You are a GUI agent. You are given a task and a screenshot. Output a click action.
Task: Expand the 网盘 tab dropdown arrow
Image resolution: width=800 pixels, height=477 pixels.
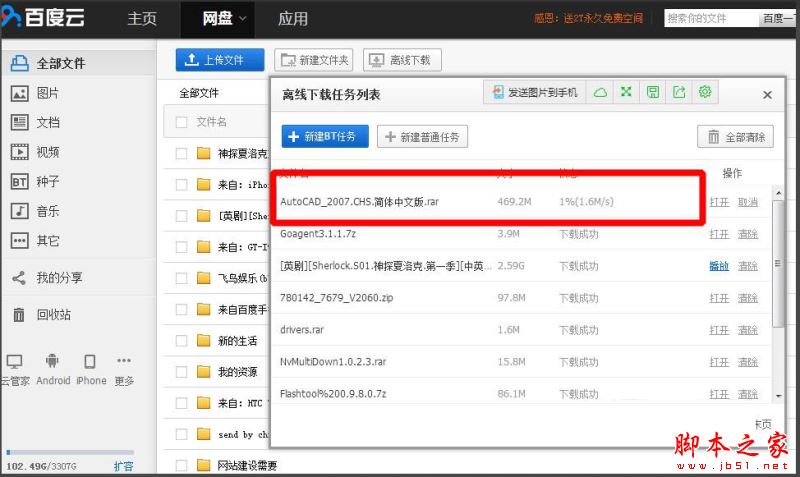(x=243, y=19)
